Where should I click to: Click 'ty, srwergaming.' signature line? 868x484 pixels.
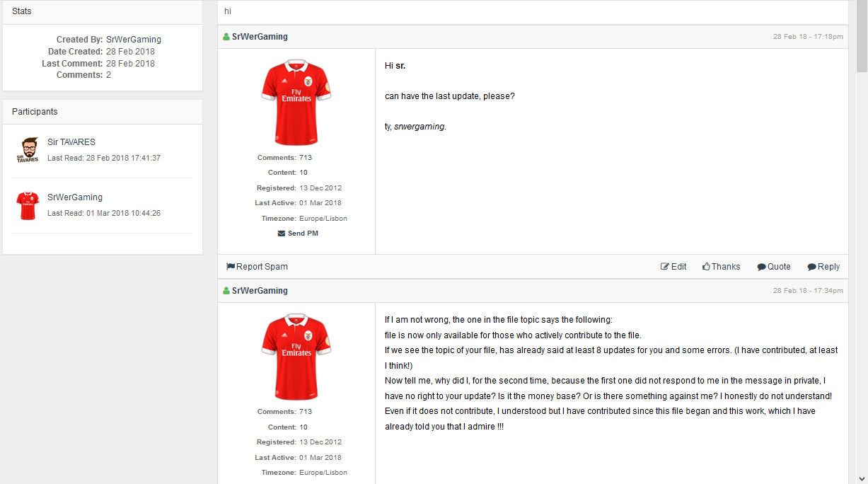click(416, 127)
